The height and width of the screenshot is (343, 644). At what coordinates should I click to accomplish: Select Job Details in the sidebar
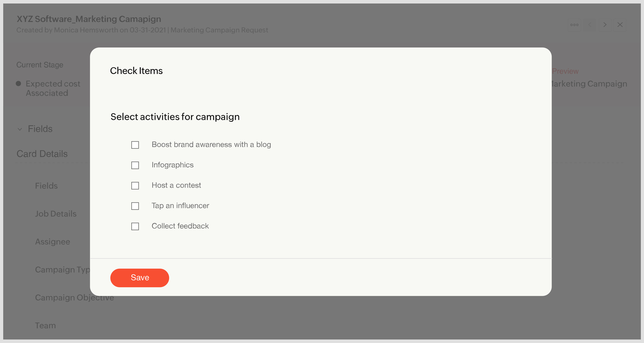click(56, 214)
